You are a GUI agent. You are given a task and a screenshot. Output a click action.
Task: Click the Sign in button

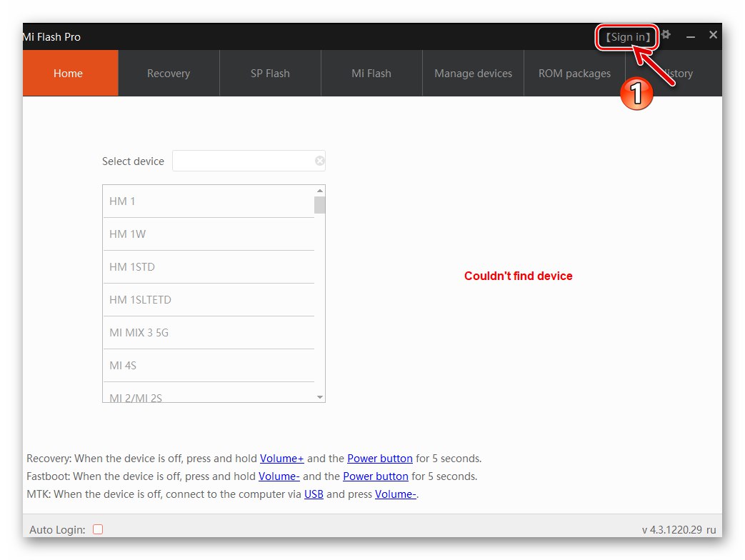628,37
